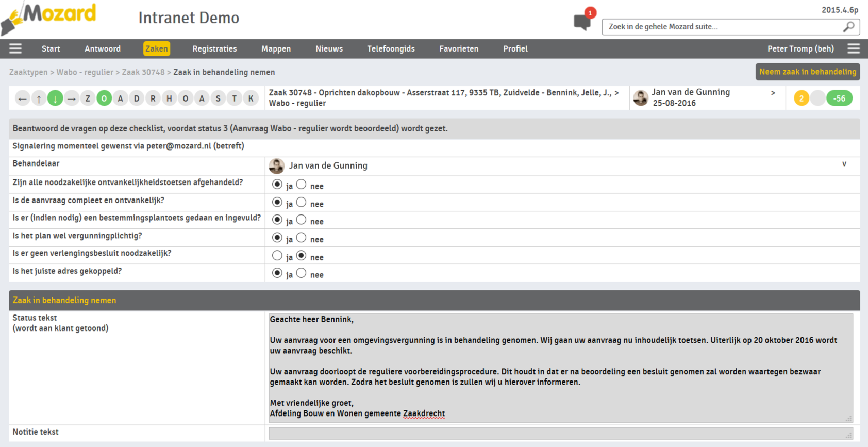Click the green -56 indicator pill
The width and height of the screenshot is (868, 447).
click(x=840, y=98)
